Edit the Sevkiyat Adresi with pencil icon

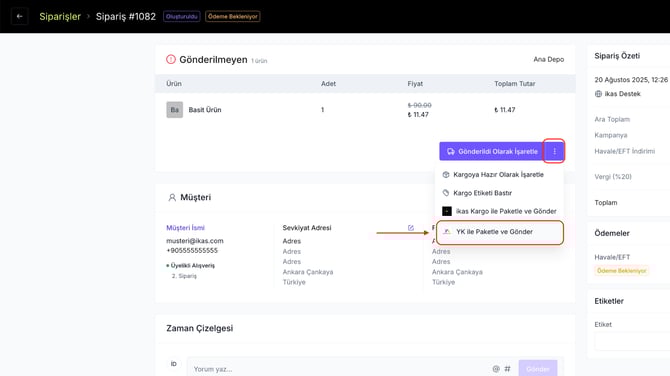tap(411, 228)
